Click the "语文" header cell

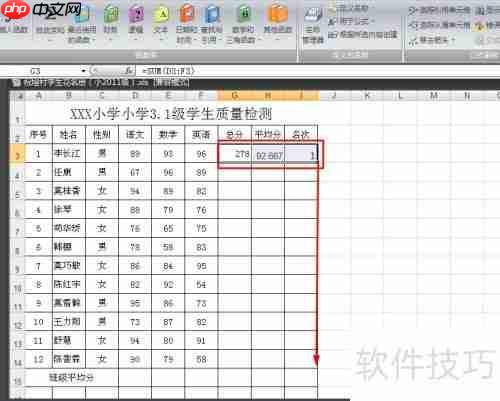[x=135, y=135]
